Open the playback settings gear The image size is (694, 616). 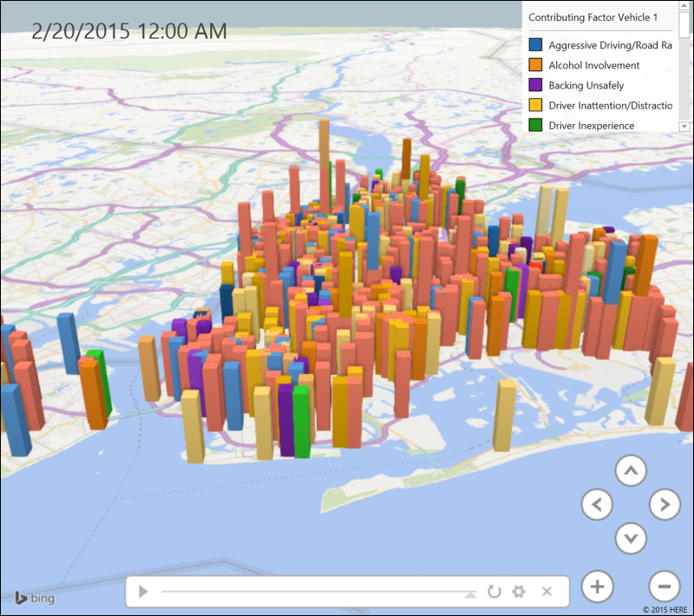pyautogui.click(x=518, y=591)
